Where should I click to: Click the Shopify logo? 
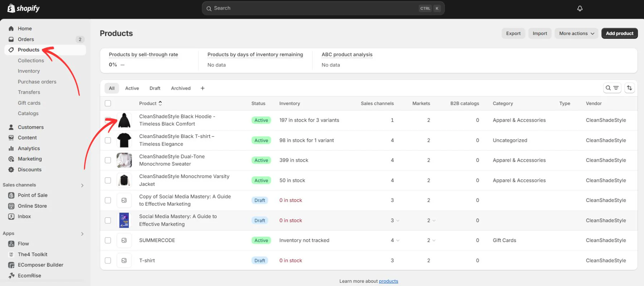click(24, 8)
